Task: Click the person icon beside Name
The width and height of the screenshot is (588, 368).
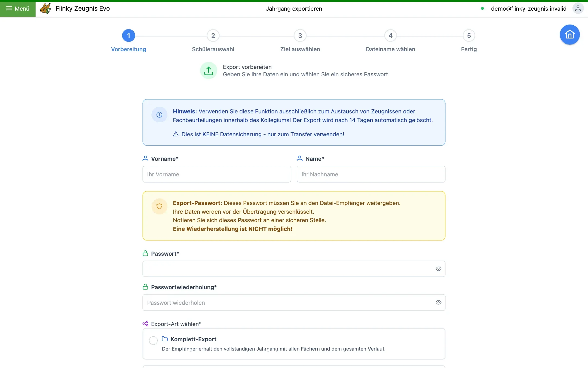Action: pyautogui.click(x=300, y=158)
